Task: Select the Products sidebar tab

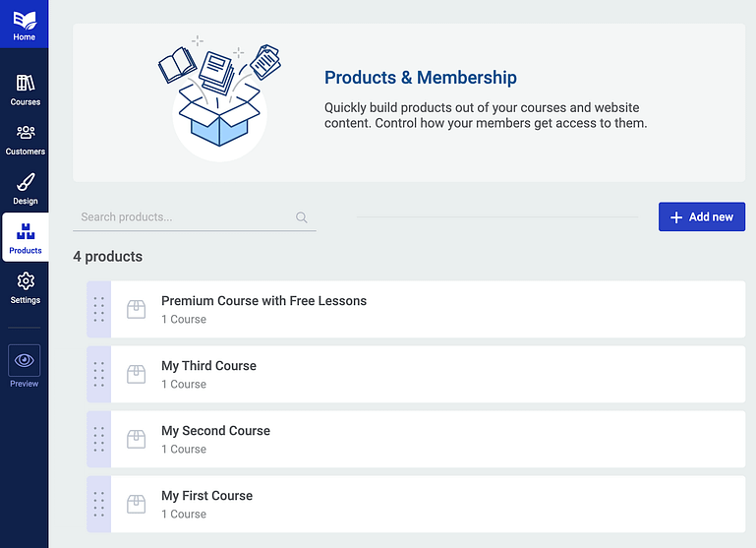Action: click(26, 237)
